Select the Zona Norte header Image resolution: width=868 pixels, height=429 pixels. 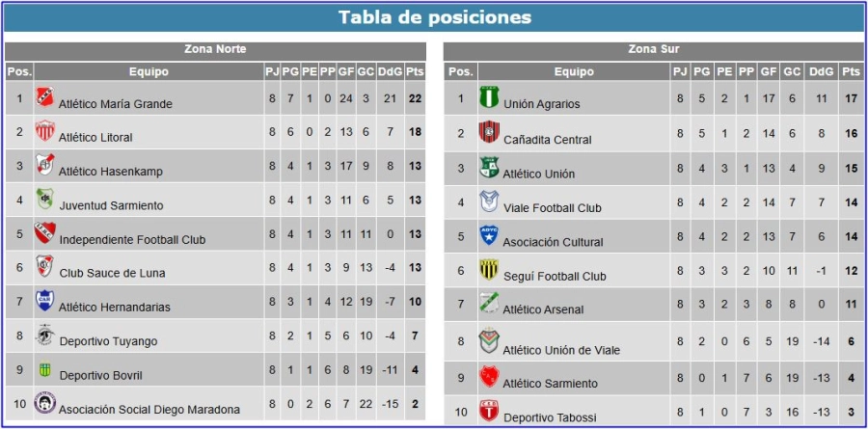(x=215, y=51)
